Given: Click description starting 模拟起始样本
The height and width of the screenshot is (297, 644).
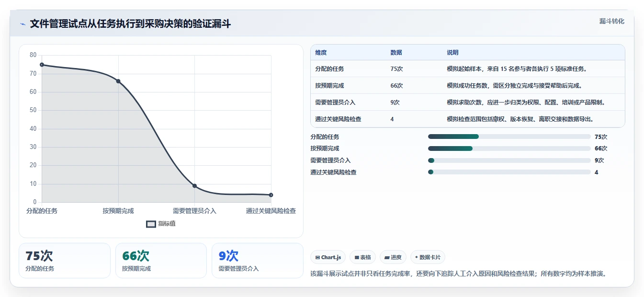Looking at the screenshot, I should pyautogui.click(x=517, y=69).
